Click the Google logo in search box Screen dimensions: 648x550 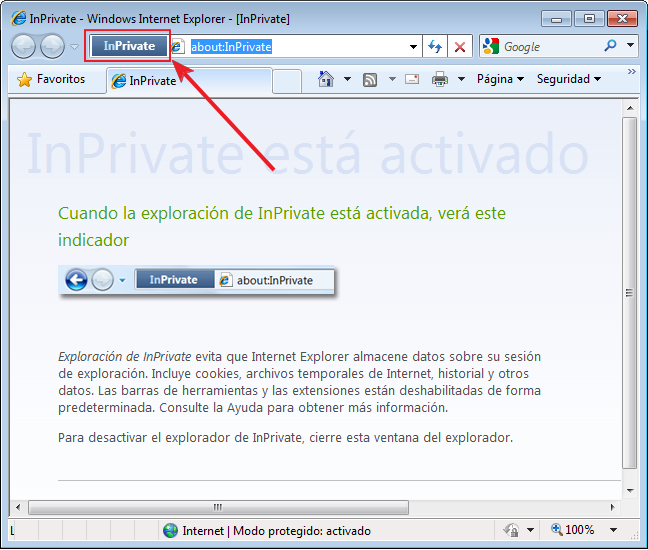pyautogui.click(x=491, y=46)
